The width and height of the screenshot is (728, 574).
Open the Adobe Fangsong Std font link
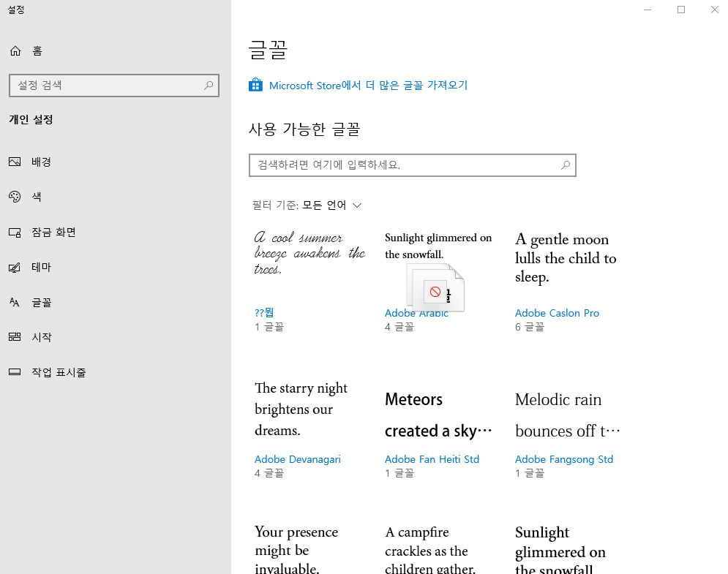(564, 459)
